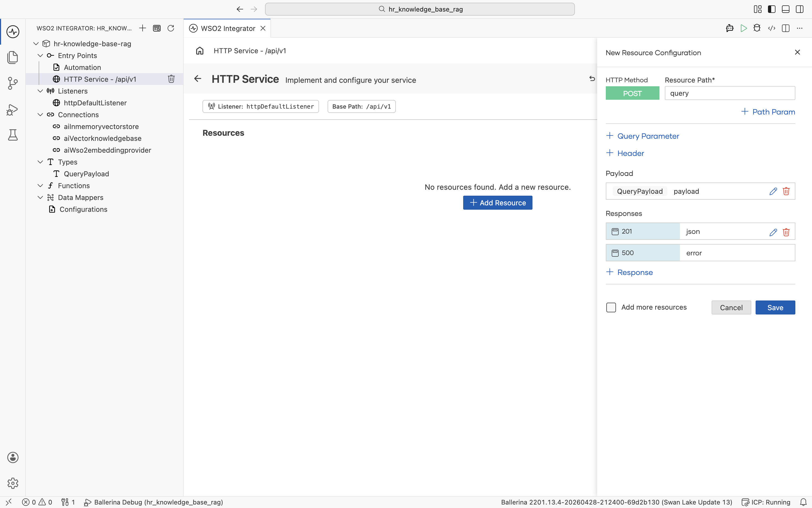Split the editor right
Image resolution: width=812 pixels, height=508 pixels.
pos(785,28)
